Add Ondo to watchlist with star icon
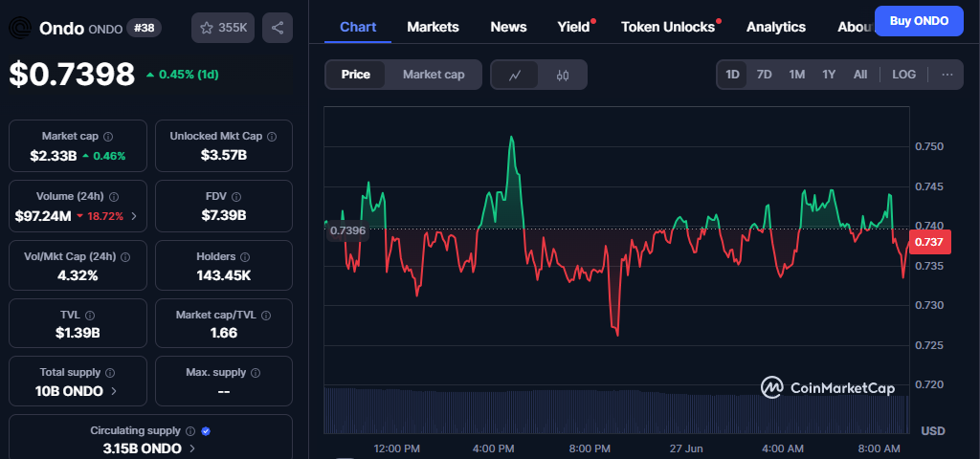This screenshot has width=980, height=459. 223,28
